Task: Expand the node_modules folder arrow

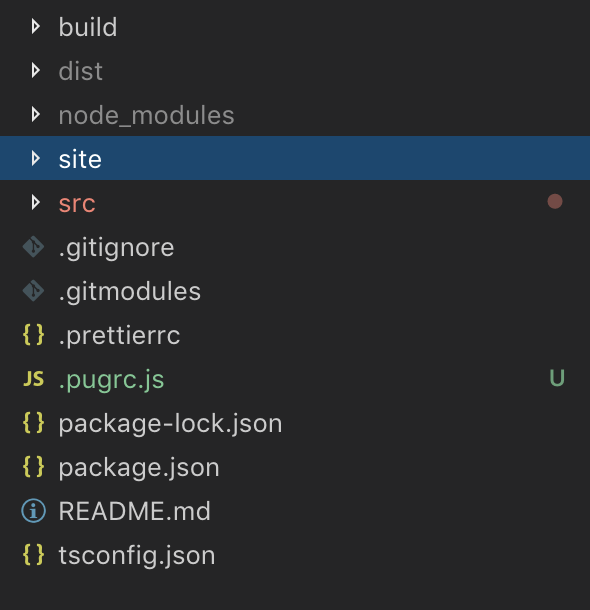Action: [x=36, y=114]
